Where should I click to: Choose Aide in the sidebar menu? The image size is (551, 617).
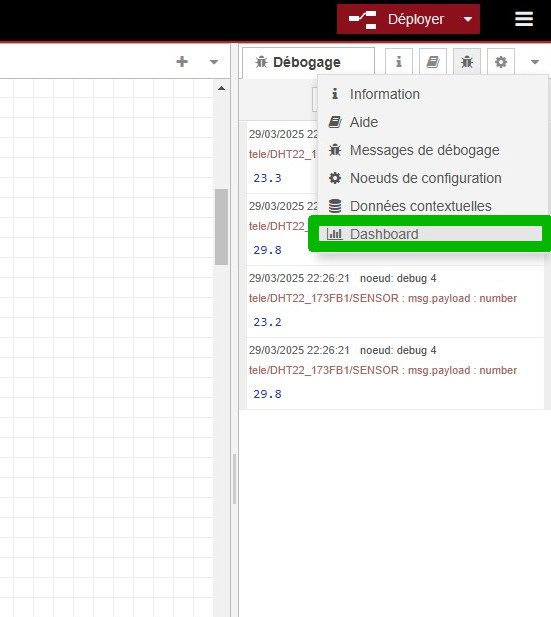click(x=433, y=122)
